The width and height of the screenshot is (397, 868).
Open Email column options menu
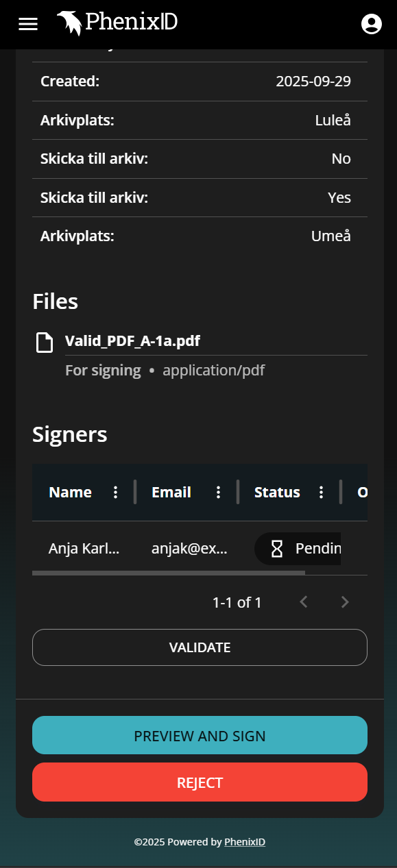(219, 492)
